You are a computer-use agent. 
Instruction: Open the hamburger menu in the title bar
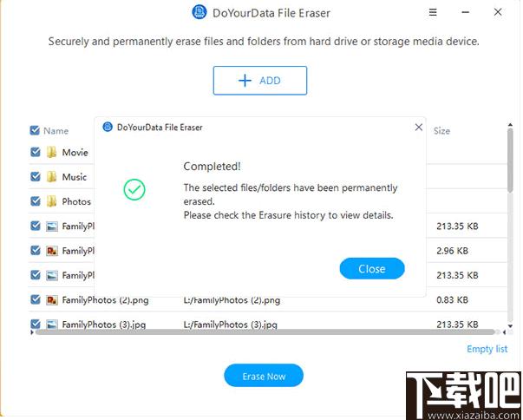433,12
